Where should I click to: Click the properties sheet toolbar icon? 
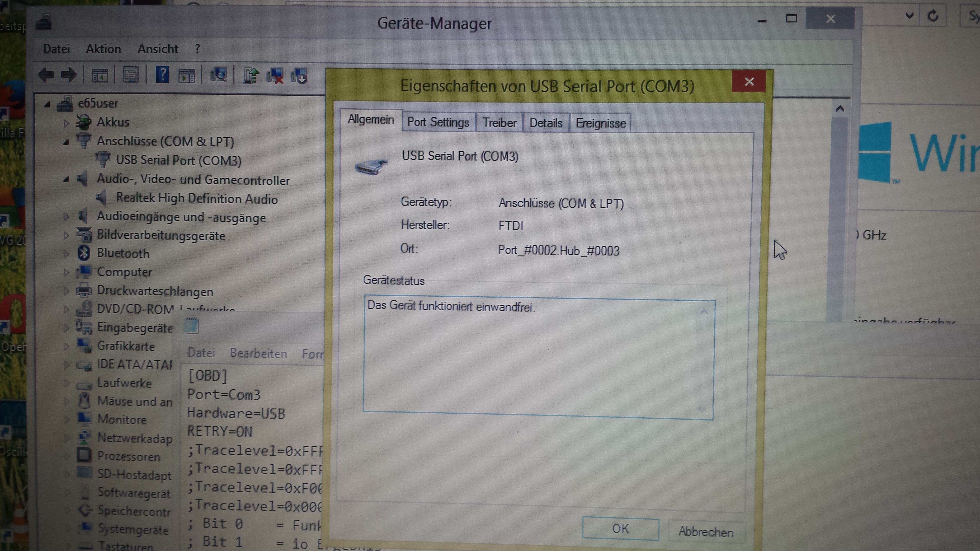click(x=131, y=75)
